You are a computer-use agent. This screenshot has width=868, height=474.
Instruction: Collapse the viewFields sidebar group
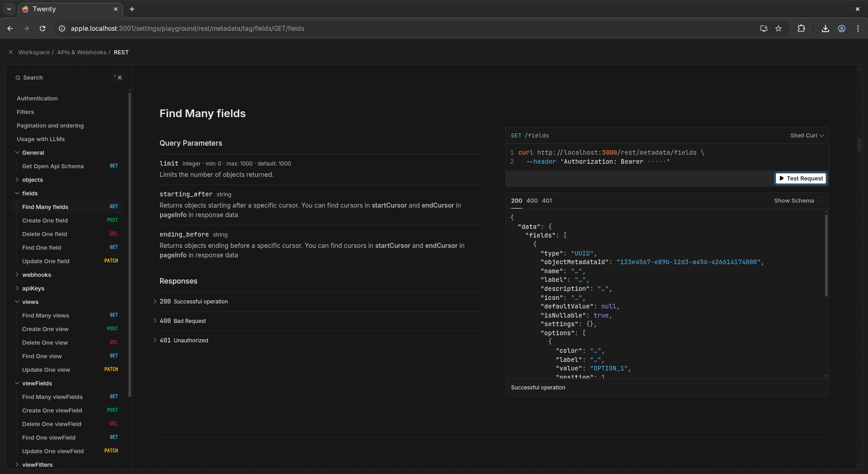click(37, 384)
